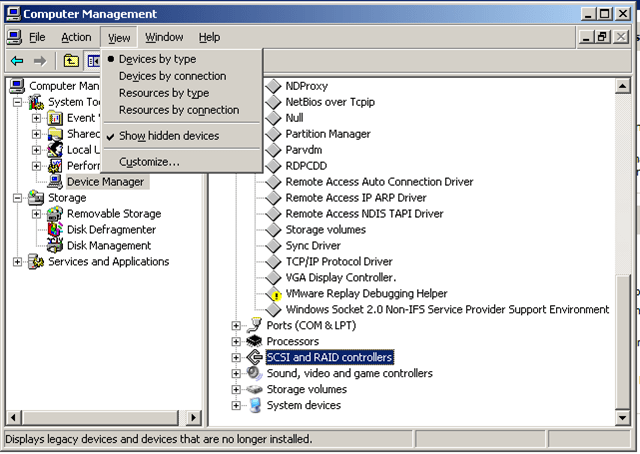This screenshot has height=454, width=640.
Task: Select TCP/IP Protocol Driver device
Action: pos(338,262)
